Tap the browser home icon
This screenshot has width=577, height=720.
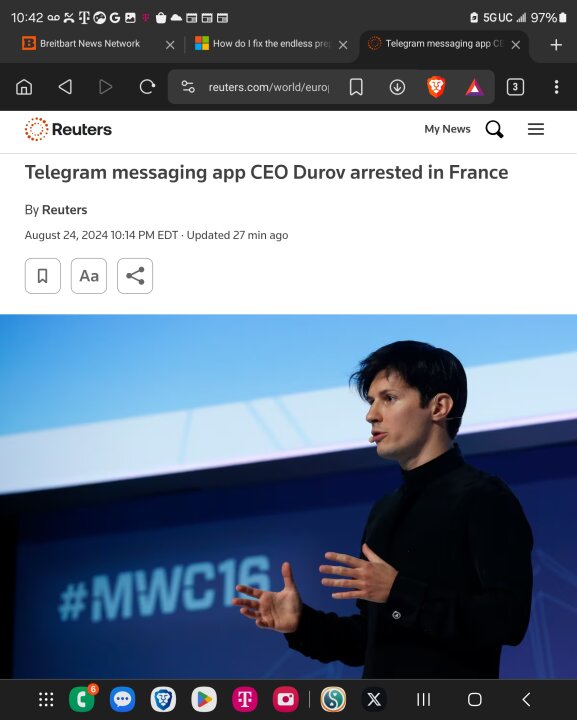pos(24,87)
